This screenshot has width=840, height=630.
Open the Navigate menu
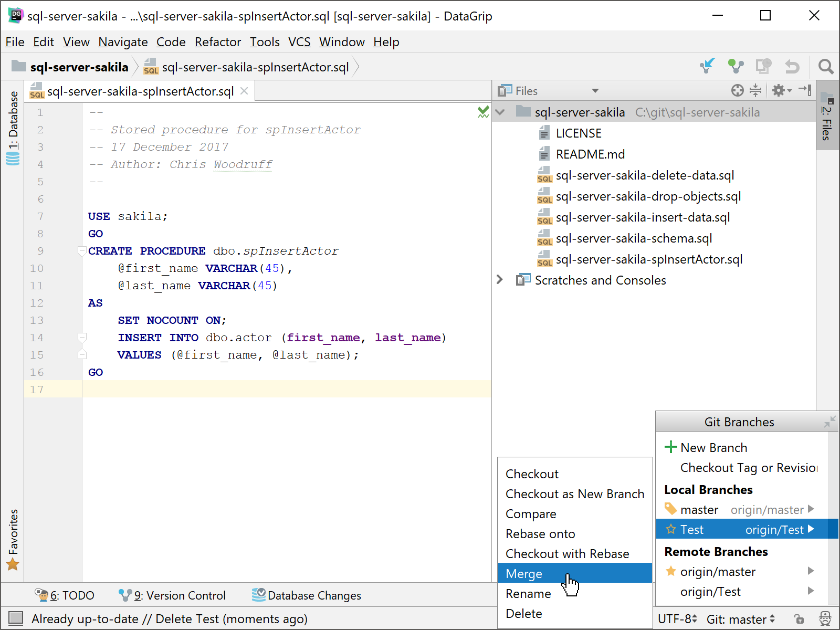point(123,42)
